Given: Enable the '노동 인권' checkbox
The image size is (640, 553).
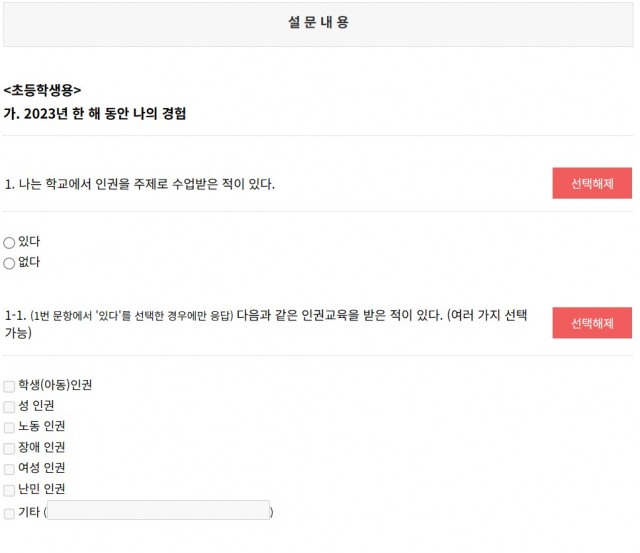Looking at the screenshot, I should 9,427.
